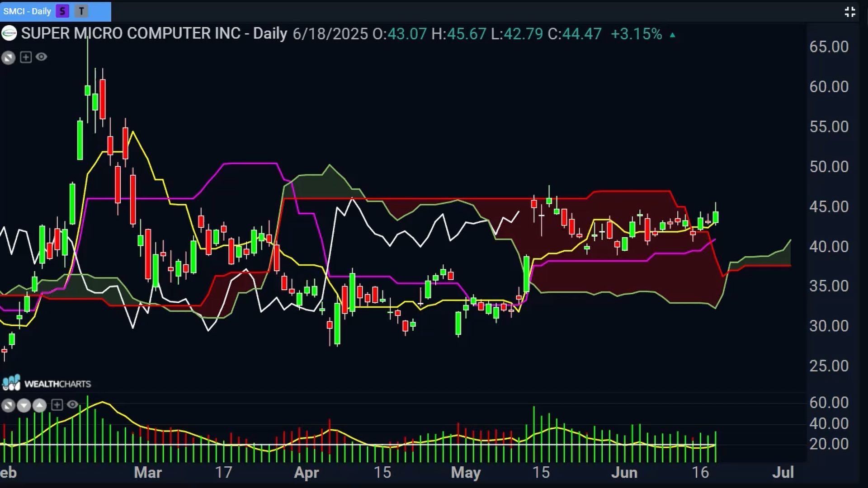Click the Super Micro company logo icon

[x=9, y=33]
